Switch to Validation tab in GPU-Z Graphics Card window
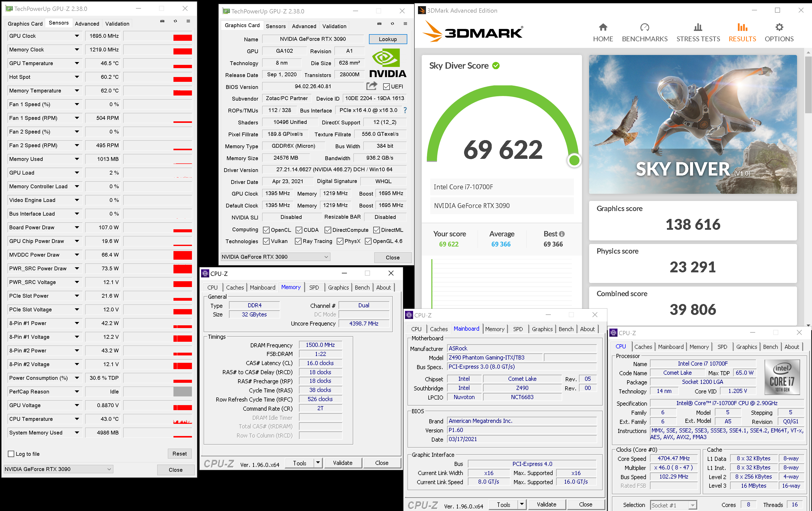The width and height of the screenshot is (812, 511). 334,26
